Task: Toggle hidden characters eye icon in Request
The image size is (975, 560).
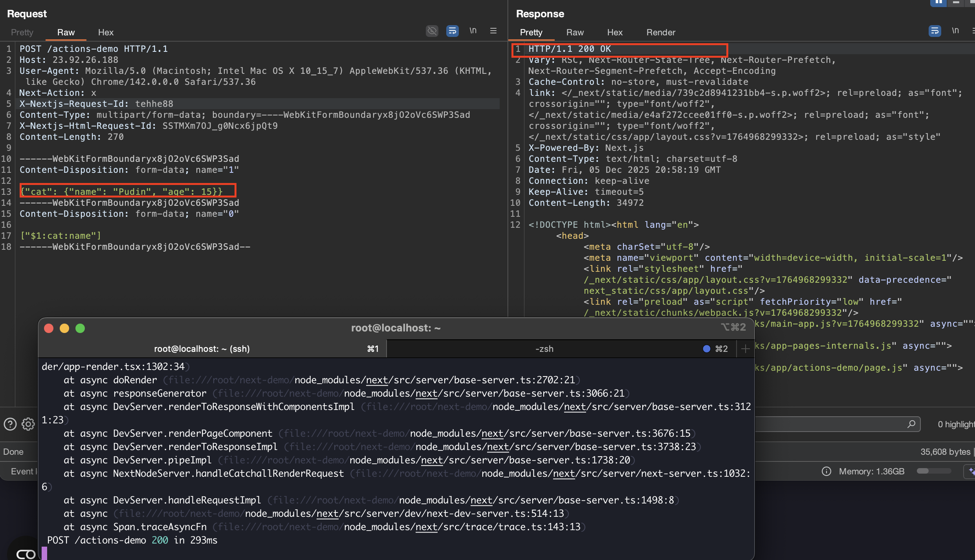Action: click(432, 31)
